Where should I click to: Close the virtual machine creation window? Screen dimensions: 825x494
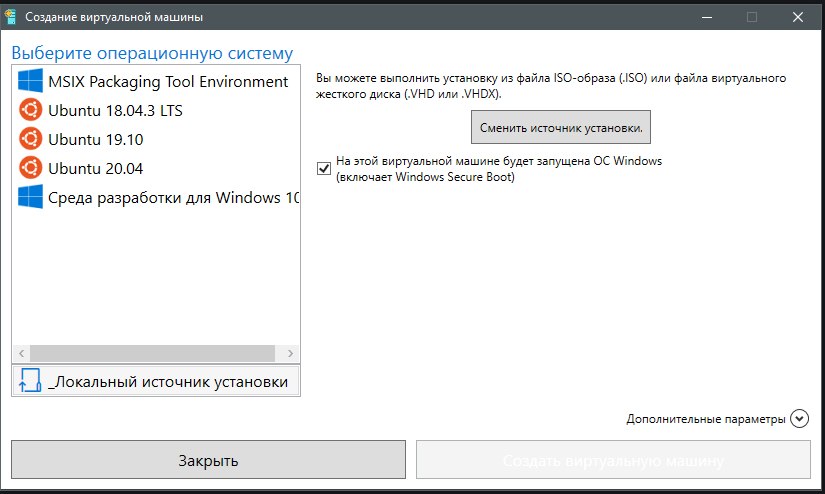(798, 17)
